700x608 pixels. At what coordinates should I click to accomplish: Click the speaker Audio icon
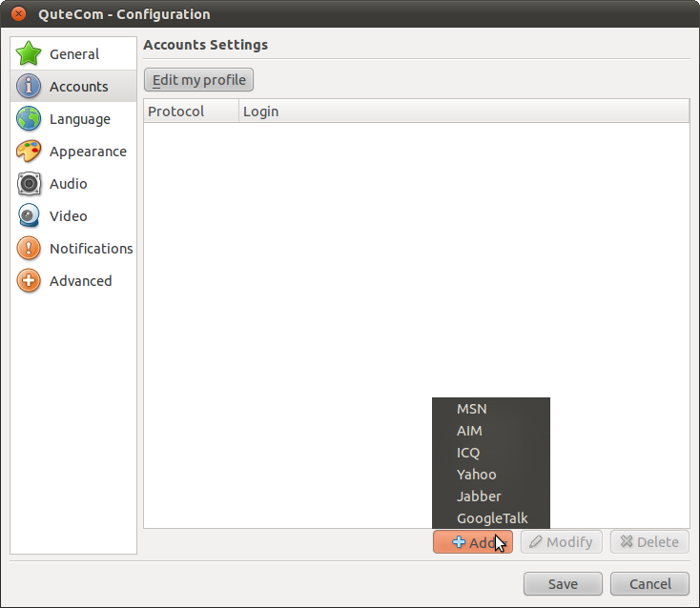tap(30, 184)
